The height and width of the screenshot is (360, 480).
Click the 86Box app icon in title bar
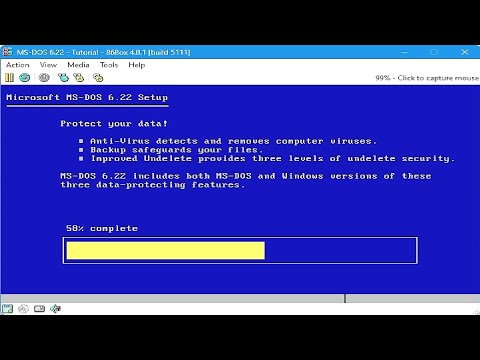tap(7, 52)
